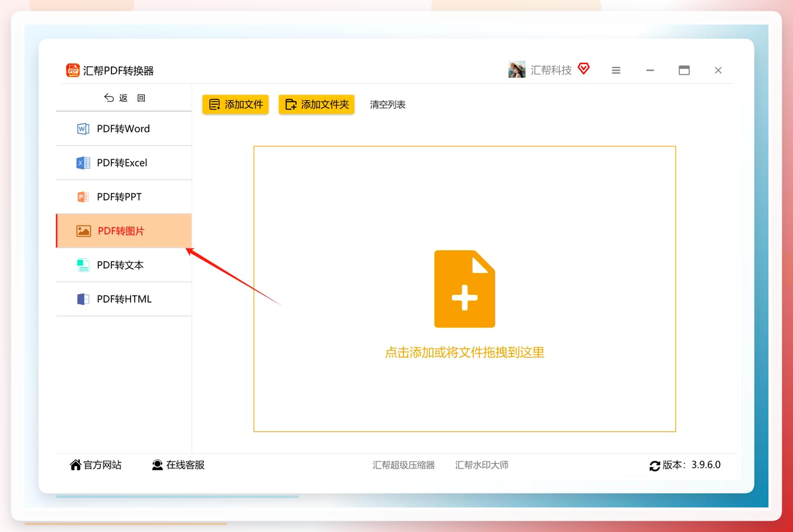Select the PDF转HTML tab

pyautogui.click(x=124, y=299)
